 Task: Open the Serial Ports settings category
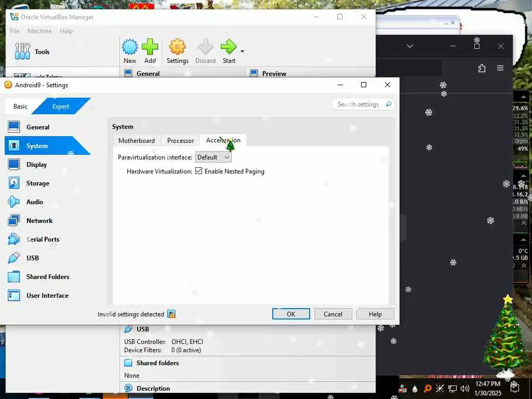43,239
